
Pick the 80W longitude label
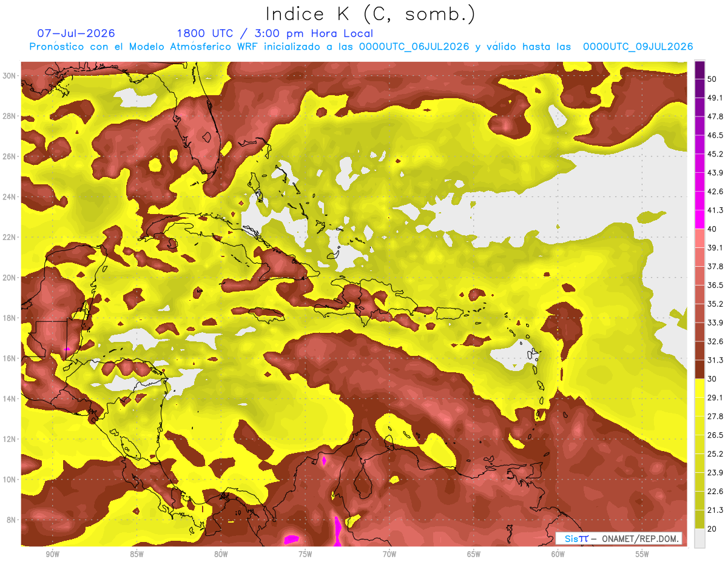pos(221,554)
